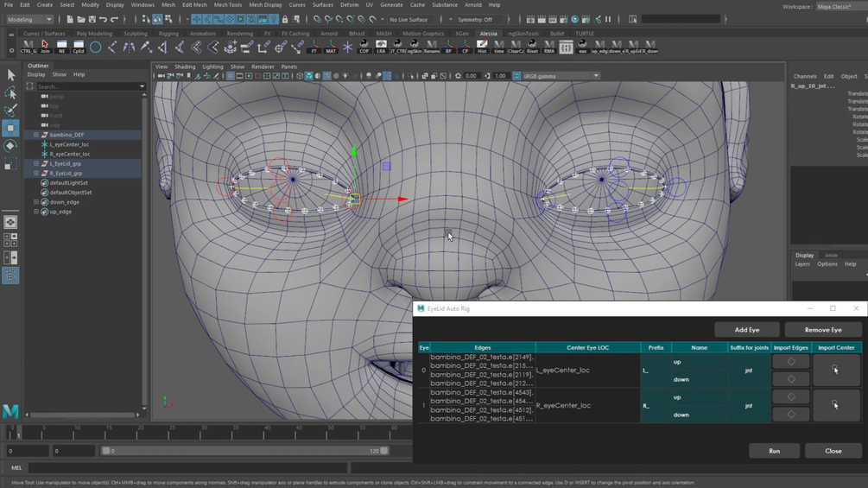Open the Modeling menu set dropdown
Screen dimensions: 868x488
(x=29, y=19)
